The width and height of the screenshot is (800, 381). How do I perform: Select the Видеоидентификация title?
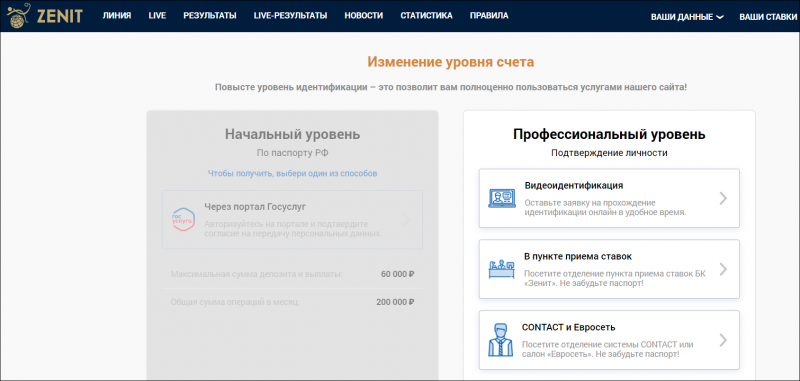[574, 186]
